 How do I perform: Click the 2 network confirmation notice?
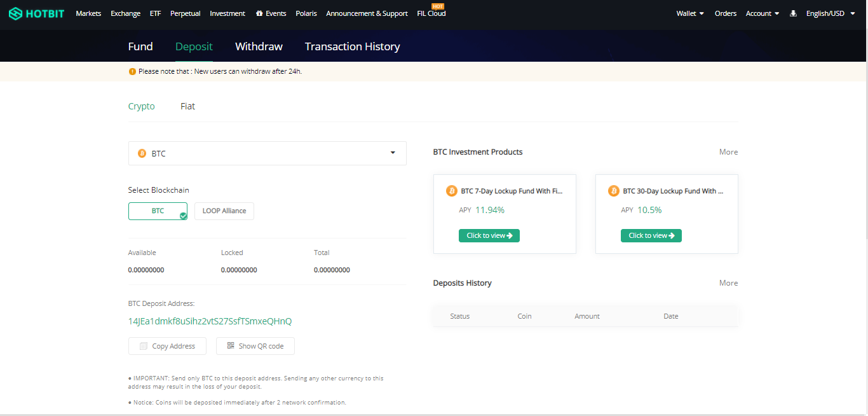(x=237, y=403)
